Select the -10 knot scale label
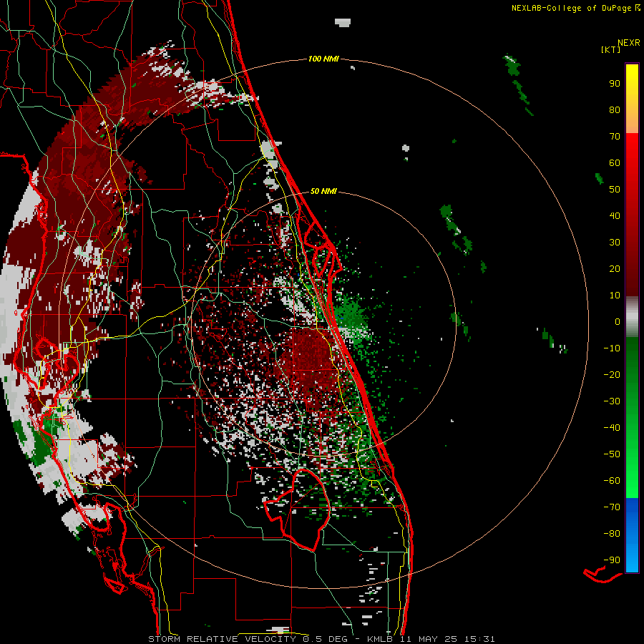Viewport: 644px width, 644px height. [x=612, y=348]
